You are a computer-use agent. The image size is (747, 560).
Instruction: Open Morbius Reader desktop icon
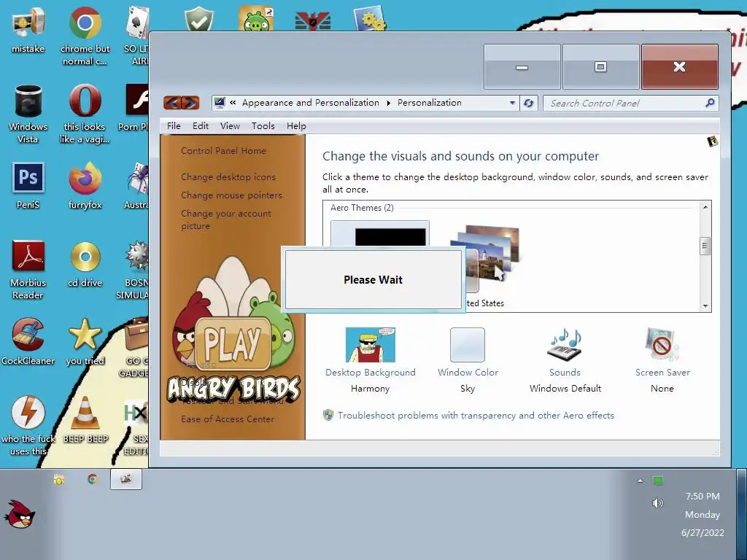tap(28, 270)
